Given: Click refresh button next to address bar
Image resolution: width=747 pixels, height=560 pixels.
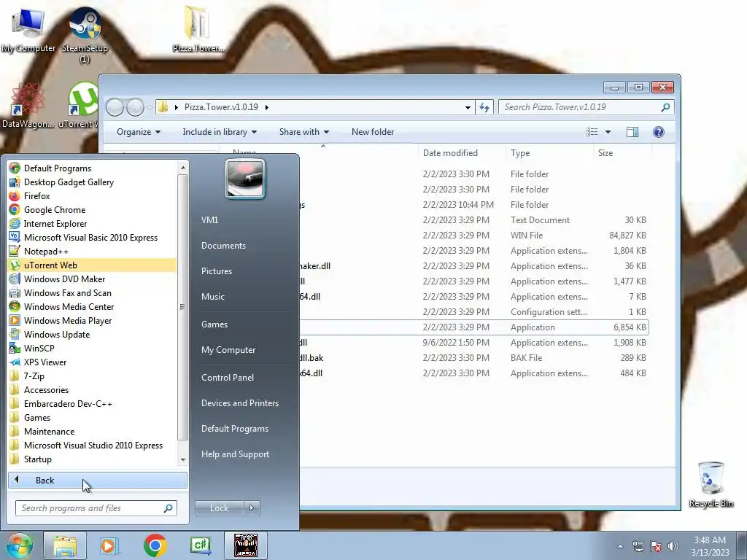Looking at the screenshot, I should click(484, 107).
